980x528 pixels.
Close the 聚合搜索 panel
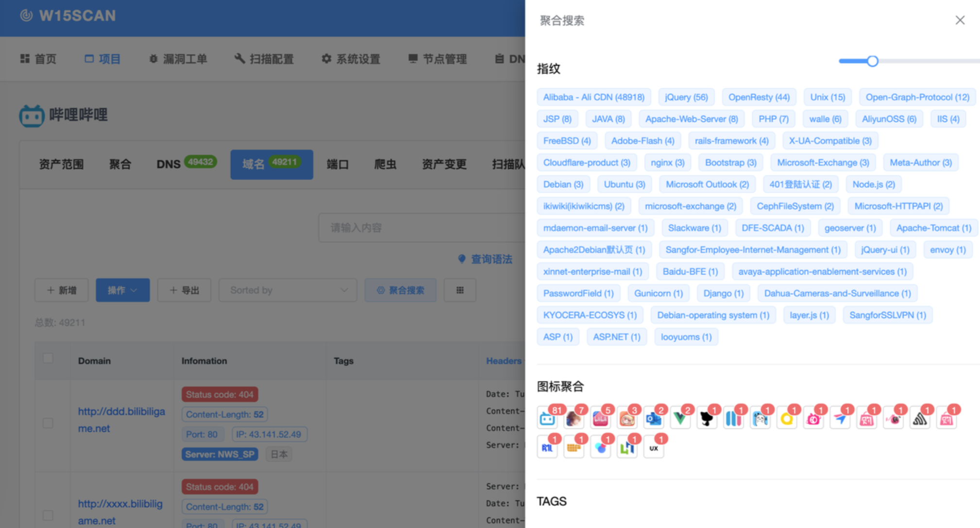click(960, 20)
